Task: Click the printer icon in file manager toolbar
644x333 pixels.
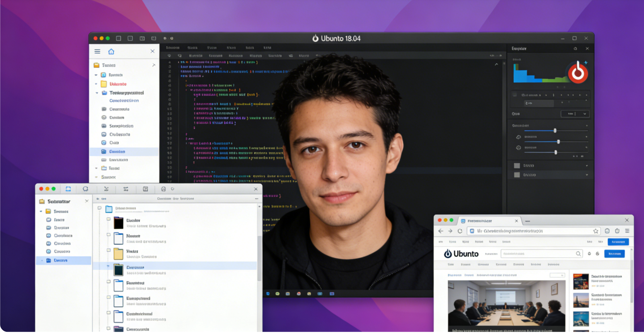Action: [x=163, y=189]
